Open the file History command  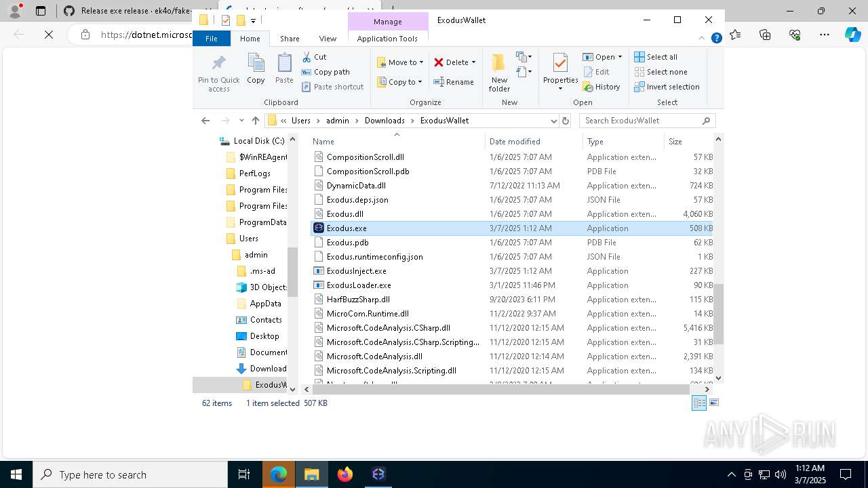click(601, 87)
